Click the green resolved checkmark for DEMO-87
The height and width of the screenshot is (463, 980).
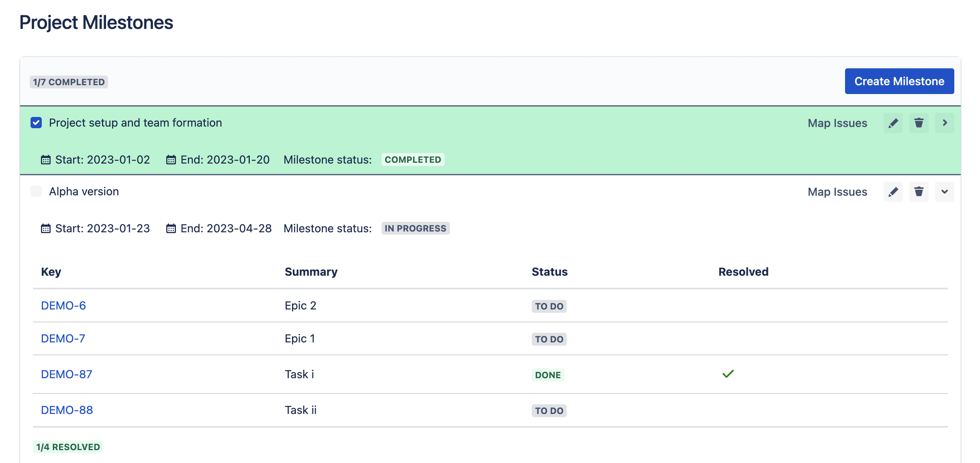728,374
